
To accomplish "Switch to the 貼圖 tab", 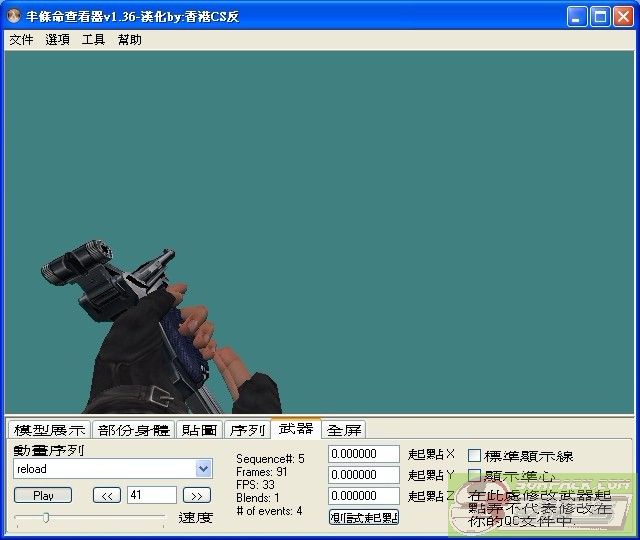I will pyautogui.click(x=199, y=430).
